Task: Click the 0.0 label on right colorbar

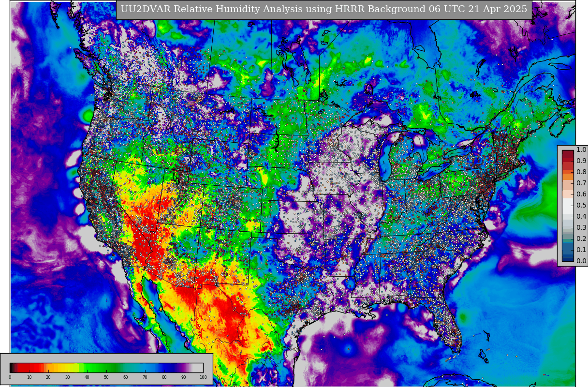Action: [581, 261]
